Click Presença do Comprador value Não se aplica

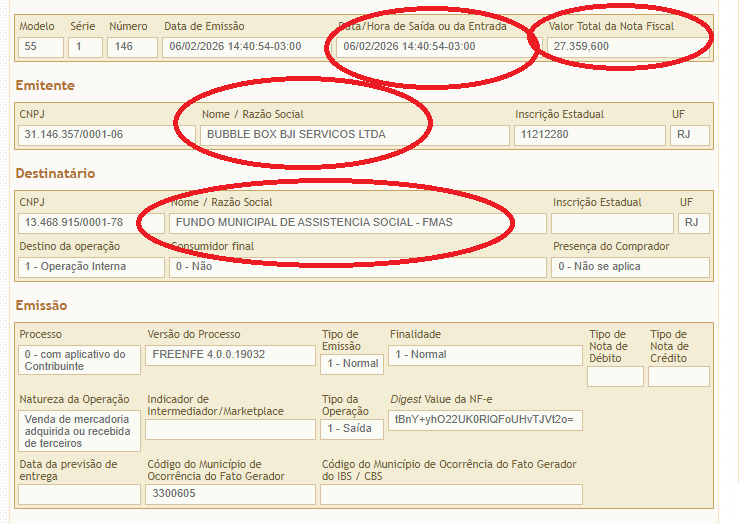tap(630, 267)
